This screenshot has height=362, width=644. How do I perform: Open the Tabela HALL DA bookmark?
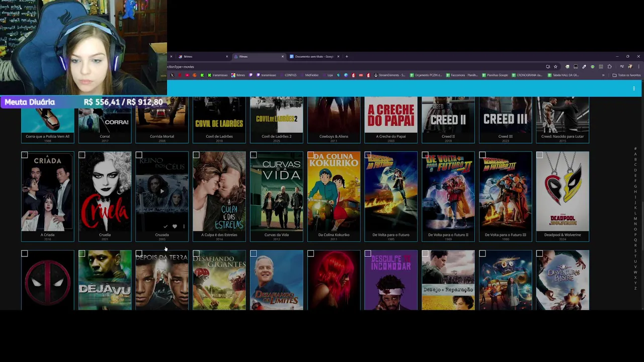tap(563, 75)
